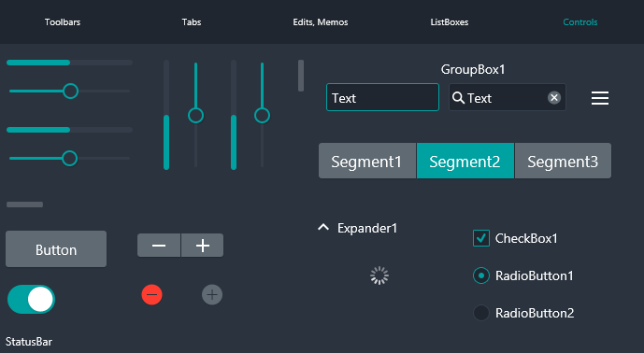
Task: Uncheck CheckBox1
Action: 481,238
